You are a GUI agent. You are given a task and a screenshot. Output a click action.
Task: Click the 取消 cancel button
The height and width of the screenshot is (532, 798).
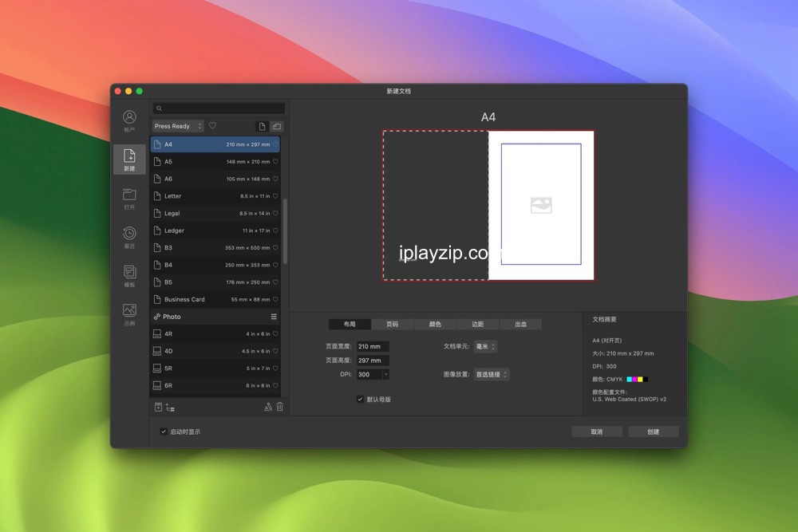point(597,432)
